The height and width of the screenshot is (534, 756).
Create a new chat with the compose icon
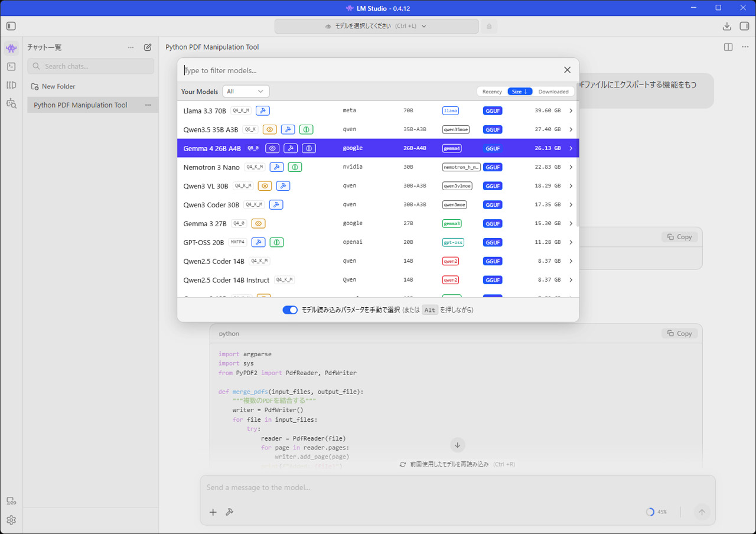(148, 47)
